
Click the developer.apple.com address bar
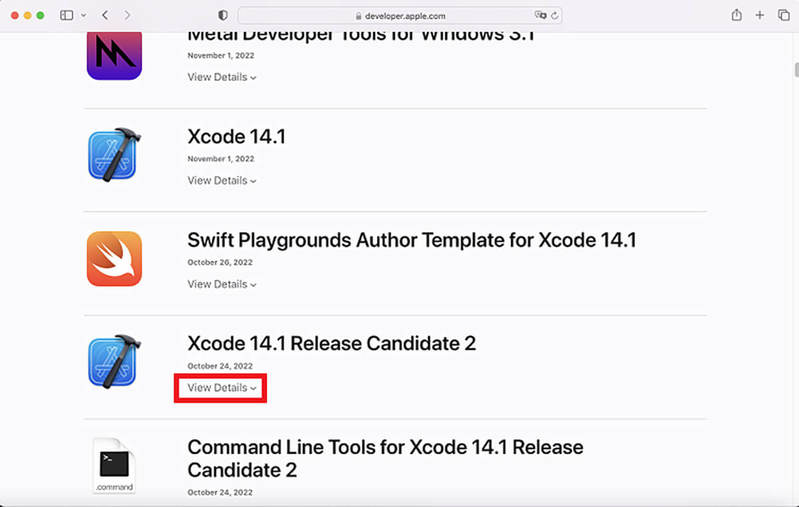coord(400,15)
